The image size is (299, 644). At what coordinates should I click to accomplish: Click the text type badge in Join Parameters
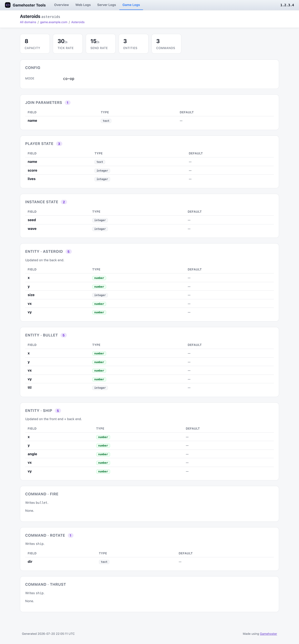coord(106,121)
